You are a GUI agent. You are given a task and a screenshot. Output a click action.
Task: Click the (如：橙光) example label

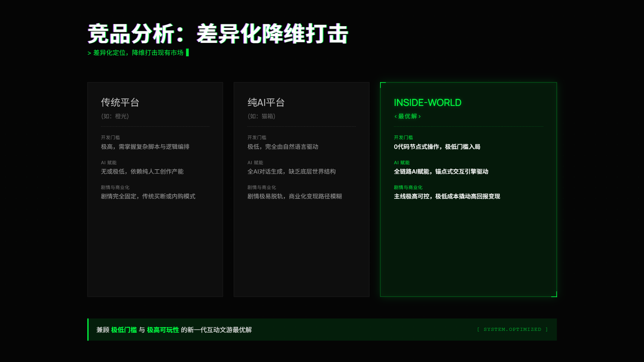point(115,116)
